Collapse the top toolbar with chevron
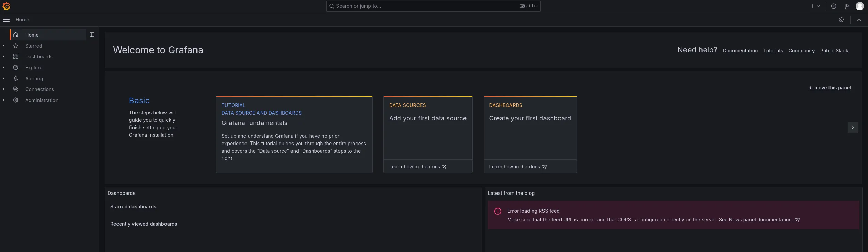 click(859, 20)
